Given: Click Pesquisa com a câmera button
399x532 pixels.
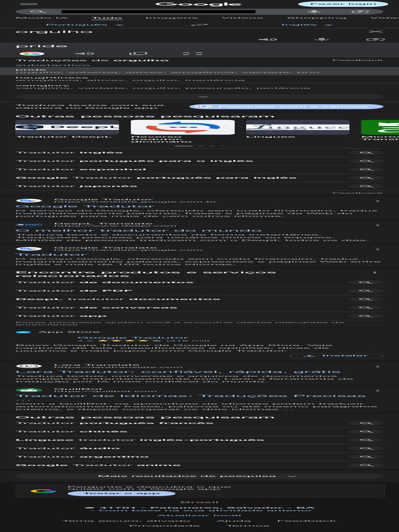Looking at the screenshot, I should coord(286,107).
